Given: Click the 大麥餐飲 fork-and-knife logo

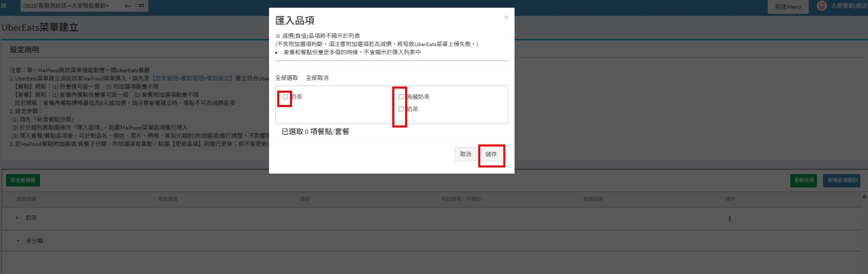Looking at the screenshot, I should pyautogui.click(x=821, y=6).
